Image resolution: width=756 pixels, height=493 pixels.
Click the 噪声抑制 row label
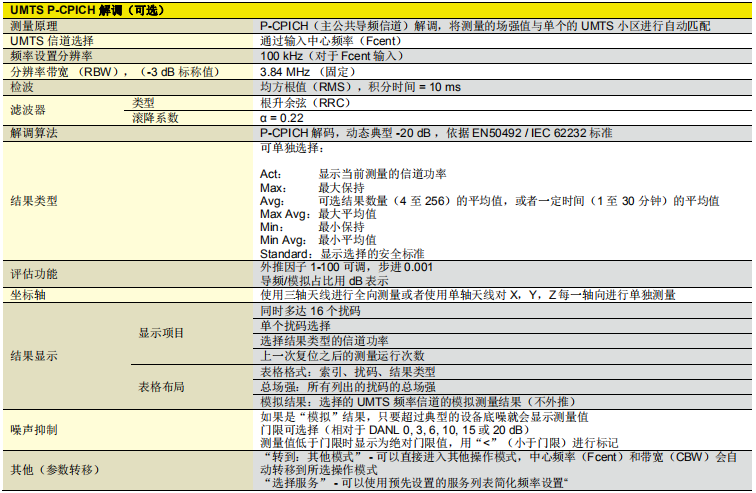(34, 429)
